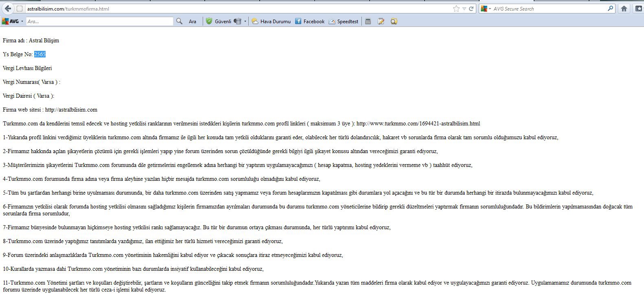Click clause 4 starting '4-Turkmmo.com forumunda'
The height and width of the screenshot is (307, 644).
pos(162,179)
